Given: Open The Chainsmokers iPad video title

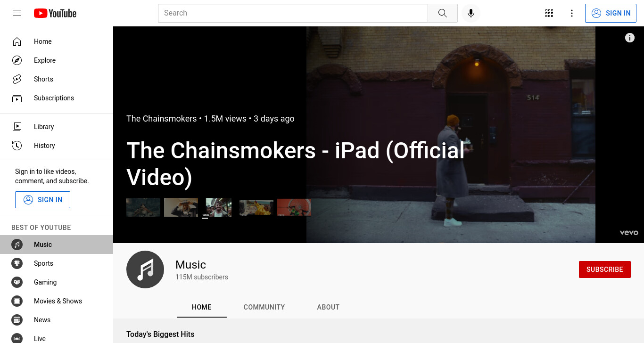Looking at the screenshot, I should pos(296,164).
